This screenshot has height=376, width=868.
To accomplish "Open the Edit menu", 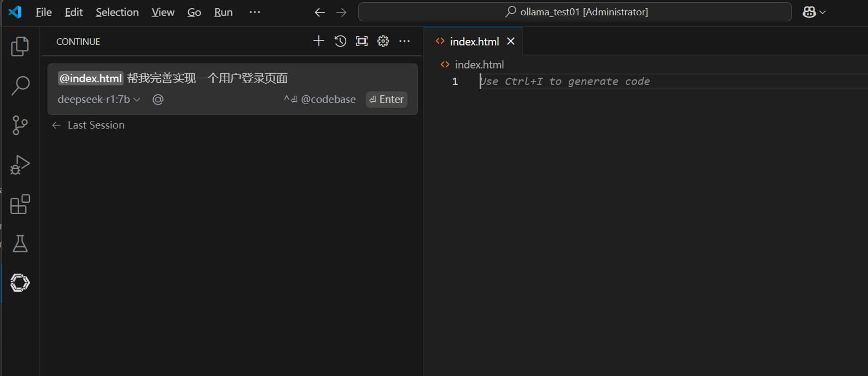I will click(x=74, y=12).
